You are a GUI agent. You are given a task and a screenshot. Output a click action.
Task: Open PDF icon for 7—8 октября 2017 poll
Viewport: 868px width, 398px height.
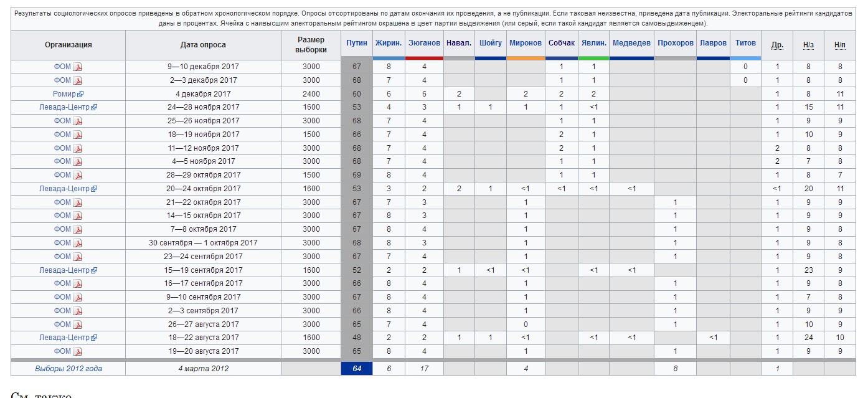click(78, 229)
